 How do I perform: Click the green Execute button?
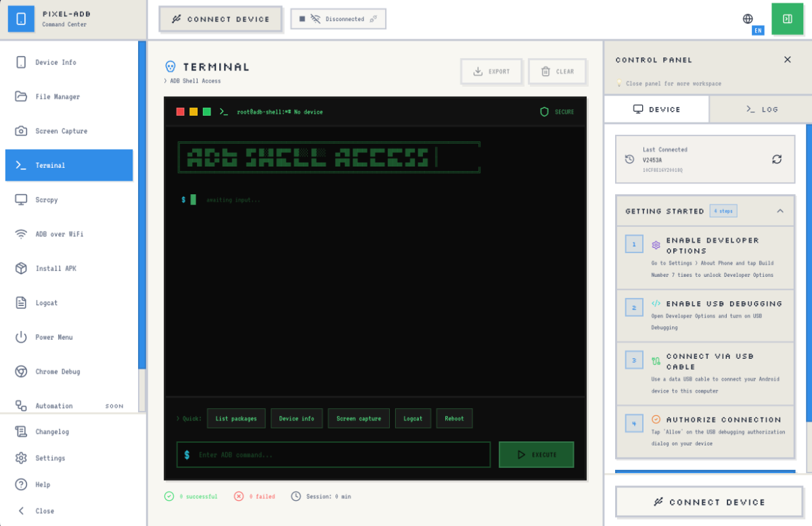coord(537,455)
